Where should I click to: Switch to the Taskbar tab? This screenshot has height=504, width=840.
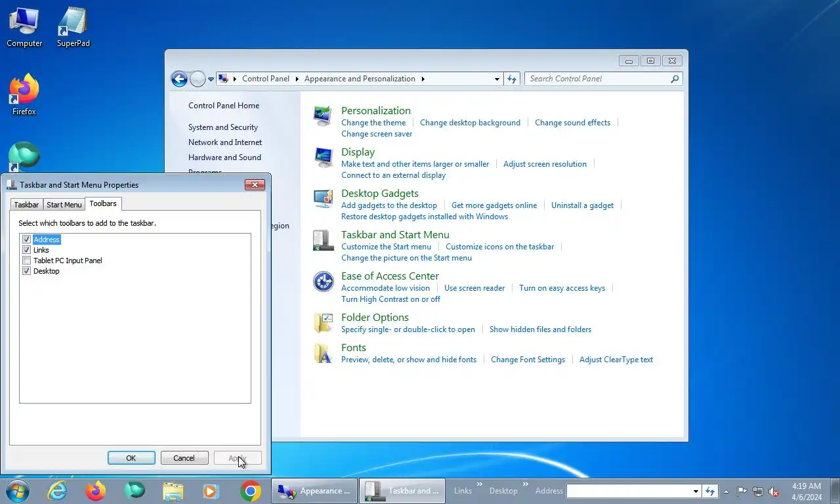pos(26,205)
